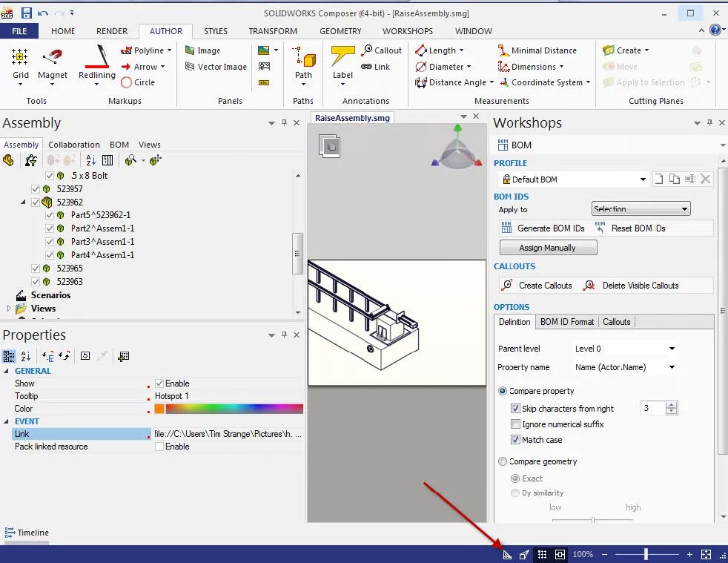Switch to the BOM ID Format tab
The width and height of the screenshot is (728, 563).
point(566,322)
